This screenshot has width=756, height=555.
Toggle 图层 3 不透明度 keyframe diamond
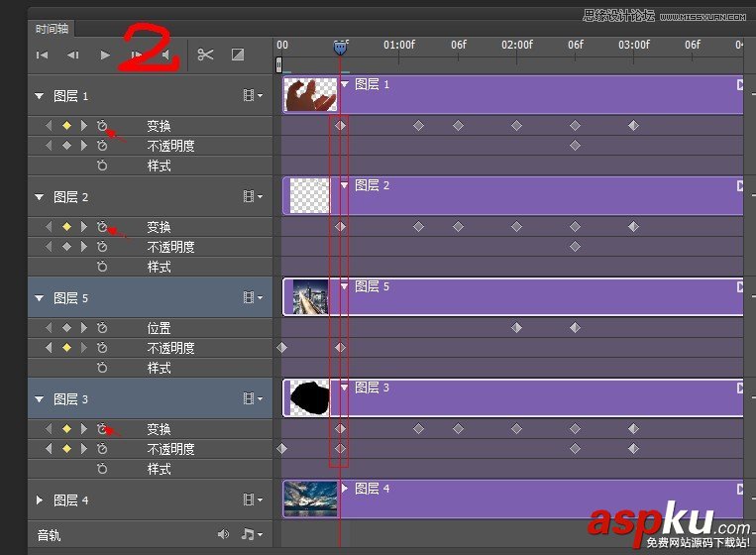click(67, 448)
